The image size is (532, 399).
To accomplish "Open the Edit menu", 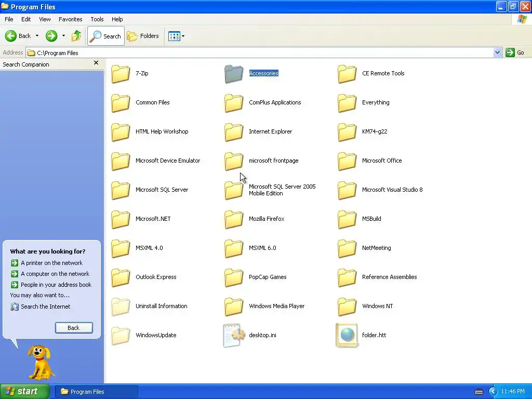I will (x=26, y=19).
